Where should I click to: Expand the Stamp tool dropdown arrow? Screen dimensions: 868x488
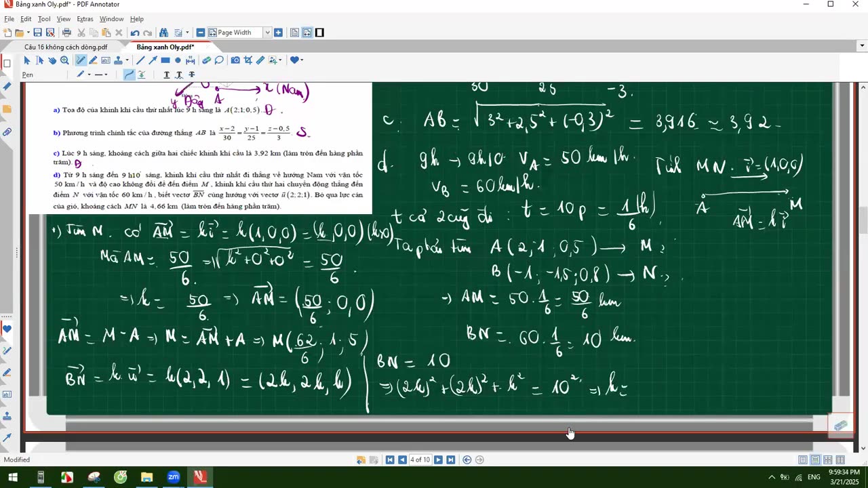(127, 60)
